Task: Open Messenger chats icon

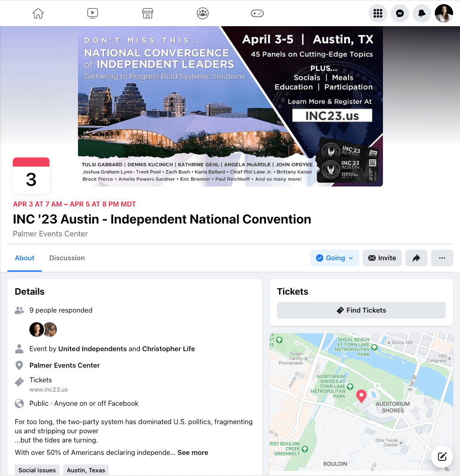Action: [x=400, y=14]
